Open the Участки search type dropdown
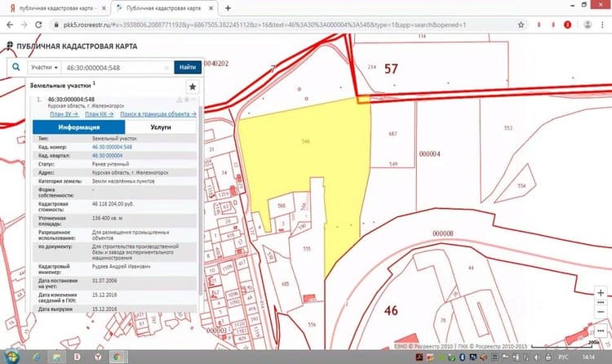The width and height of the screenshot is (612, 364). 44,68
